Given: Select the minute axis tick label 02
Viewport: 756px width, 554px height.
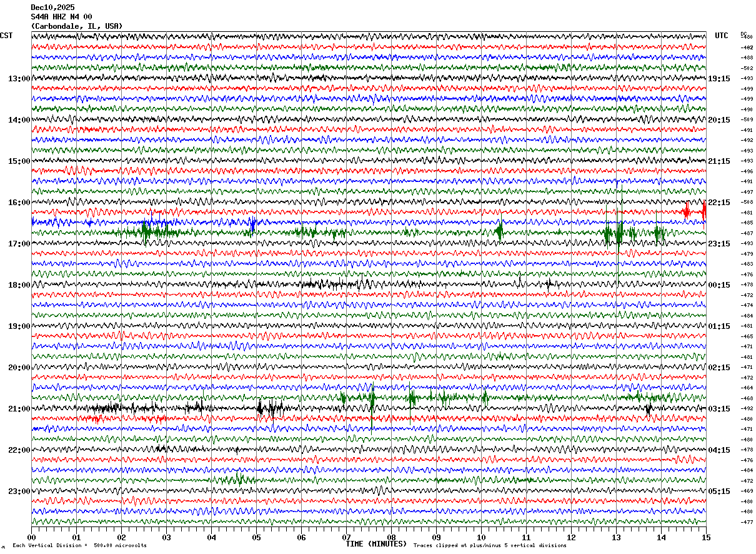Looking at the screenshot, I should pos(121,536).
